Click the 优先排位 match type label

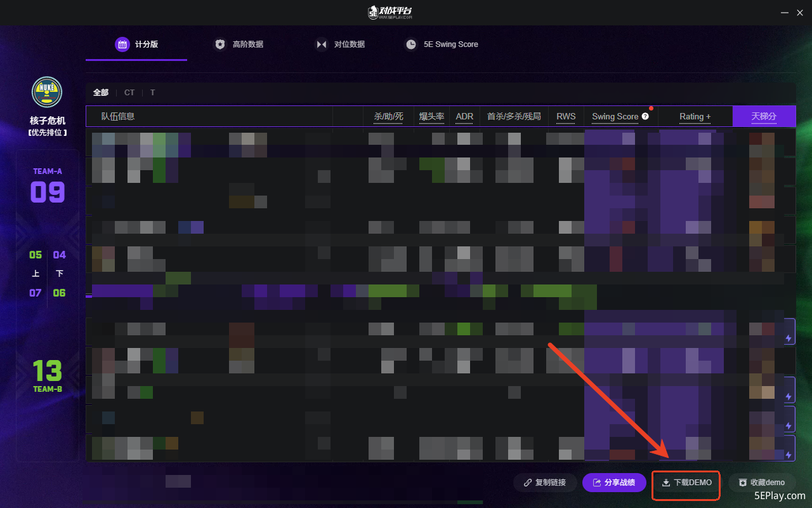pos(48,133)
